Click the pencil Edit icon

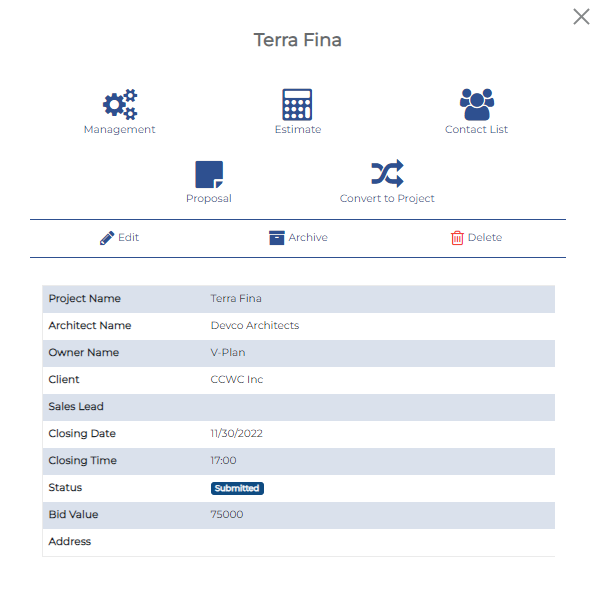[x=107, y=238]
